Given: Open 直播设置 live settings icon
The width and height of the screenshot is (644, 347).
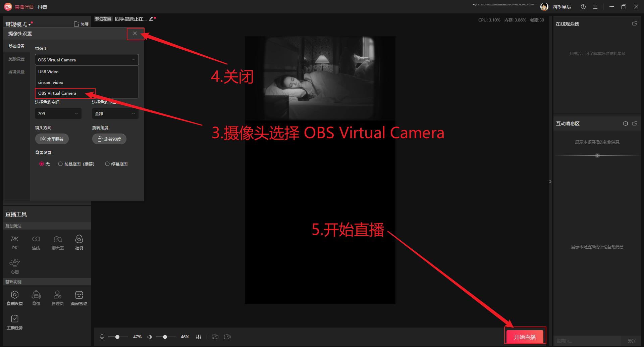Looking at the screenshot, I should click(14, 297).
